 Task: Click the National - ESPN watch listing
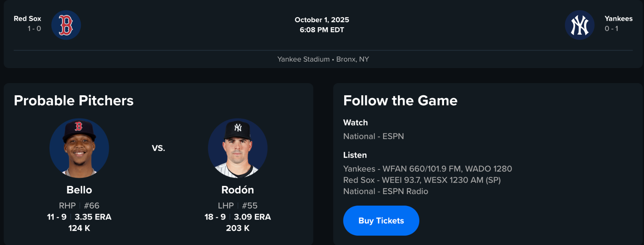(x=373, y=136)
